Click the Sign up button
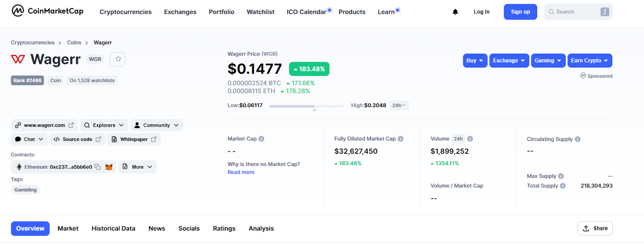The height and width of the screenshot is (249, 644). point(520,12)
